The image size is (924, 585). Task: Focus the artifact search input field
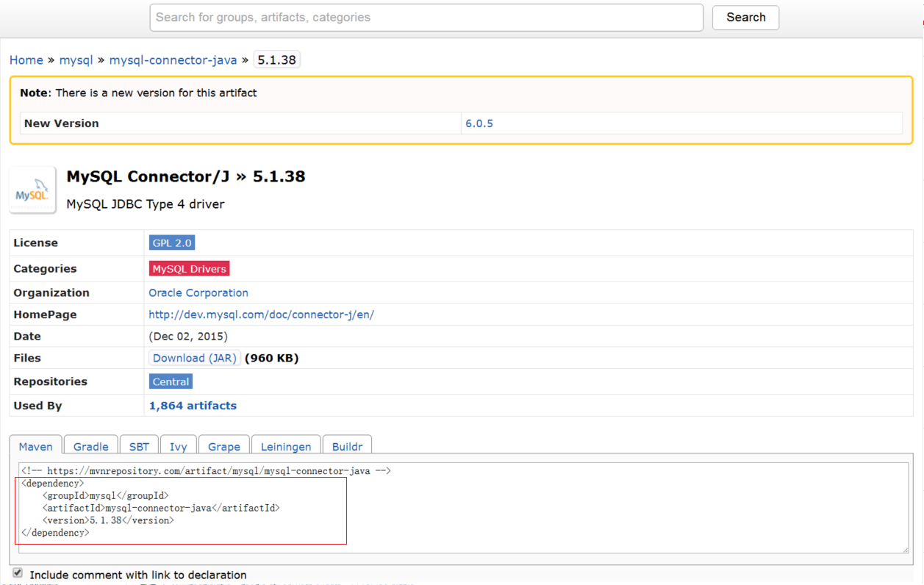click(x=426, y=18)
